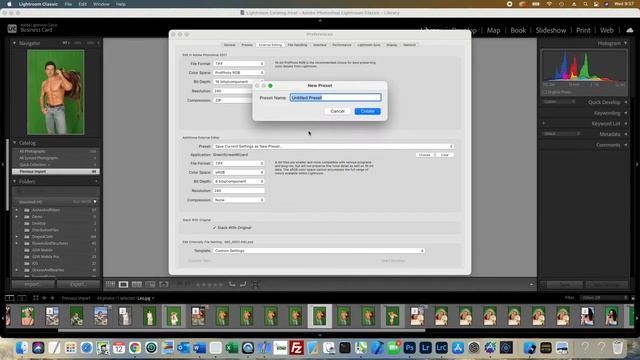Switch to Presets tab in Preferences

[x=247, y=45]
